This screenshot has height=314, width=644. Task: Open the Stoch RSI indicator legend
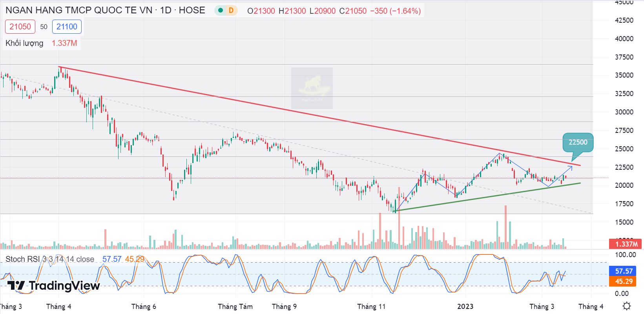[x=49, y=259]
